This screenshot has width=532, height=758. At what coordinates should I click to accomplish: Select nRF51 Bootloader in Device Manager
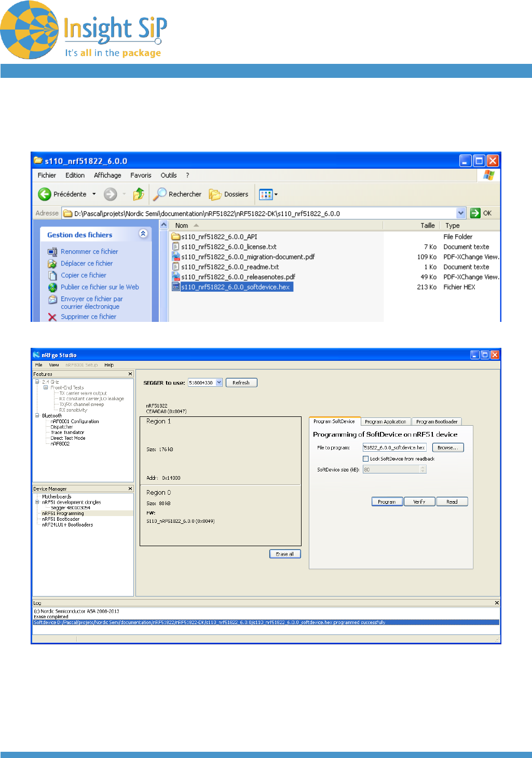pos(61,519)
